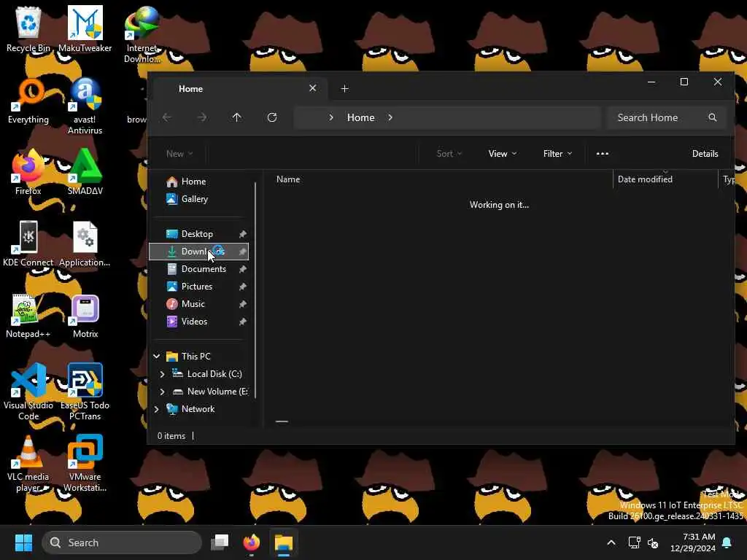Screen dimensions: 747x560
Task: Open avast! Antivirus desktop shortcut
Action: tap(85, 106)
